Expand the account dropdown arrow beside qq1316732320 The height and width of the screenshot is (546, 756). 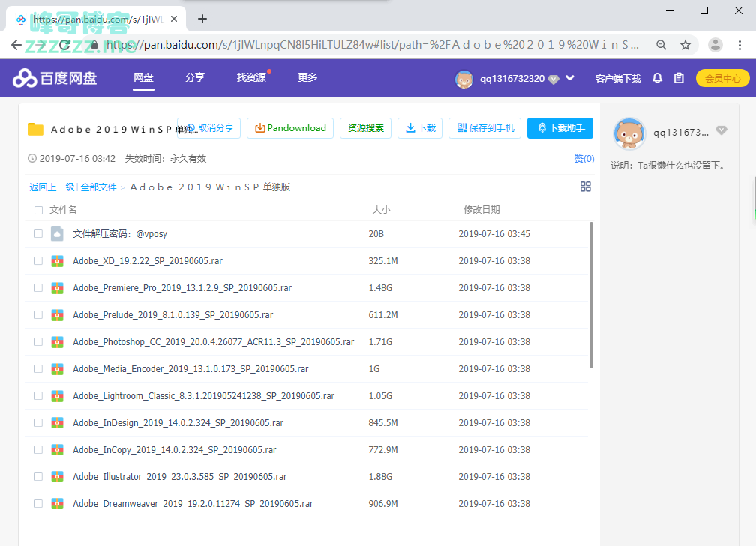tap(570, 78)
